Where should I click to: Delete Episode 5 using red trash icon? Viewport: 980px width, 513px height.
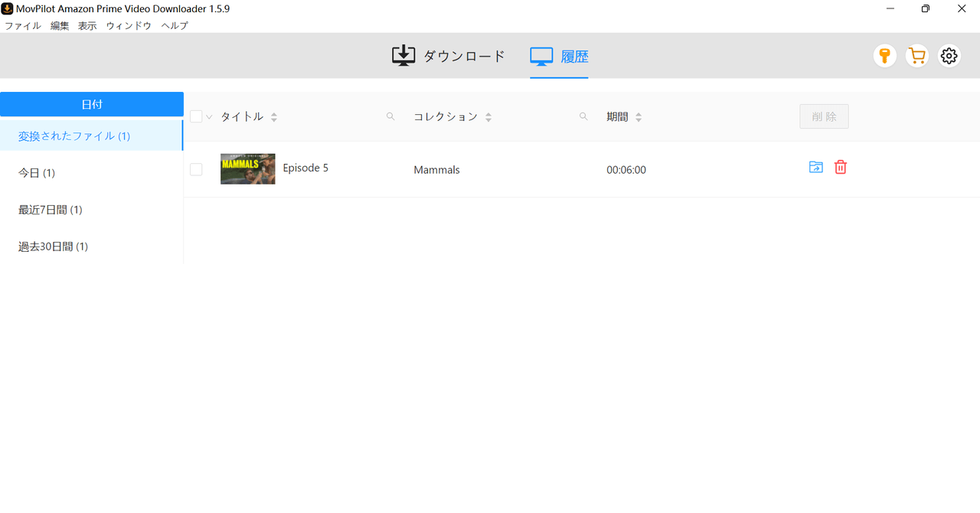[x=841, y=167]
